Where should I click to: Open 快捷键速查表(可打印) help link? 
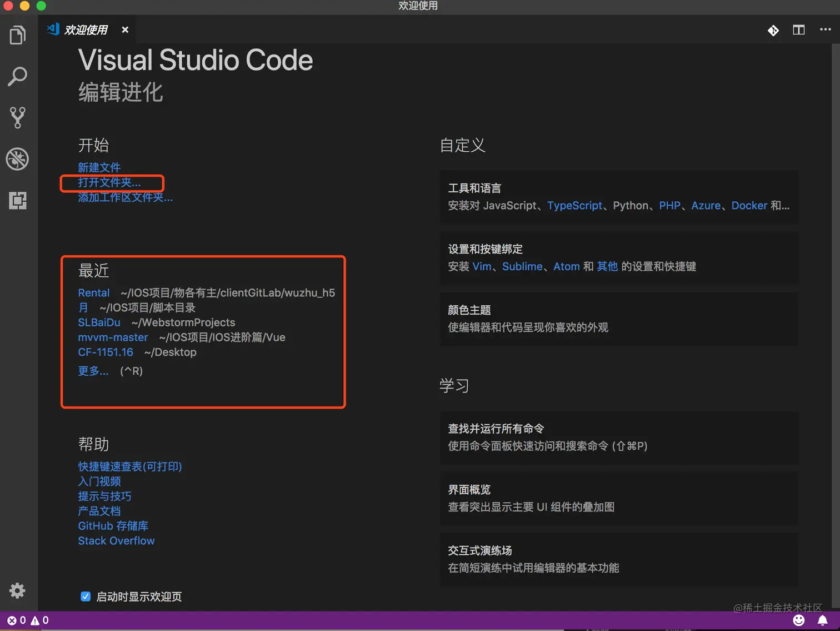130,466
